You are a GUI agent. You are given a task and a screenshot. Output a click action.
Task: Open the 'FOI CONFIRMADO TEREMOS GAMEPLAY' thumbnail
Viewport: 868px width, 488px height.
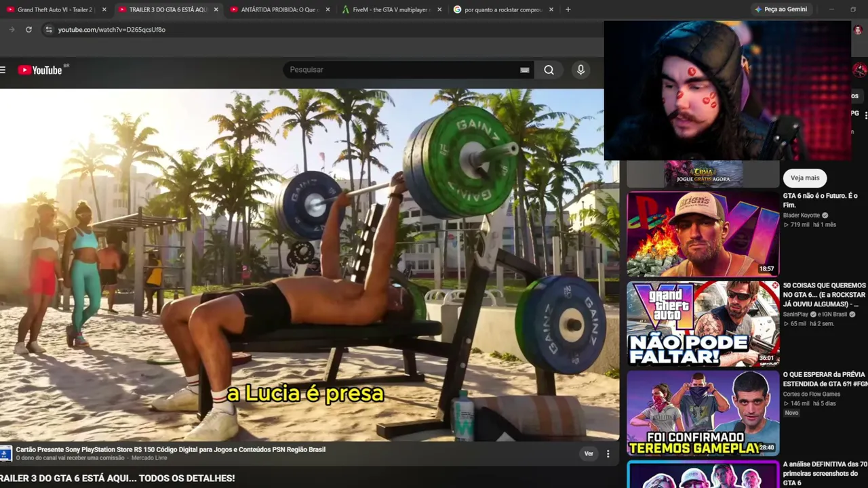click(703, 413)
